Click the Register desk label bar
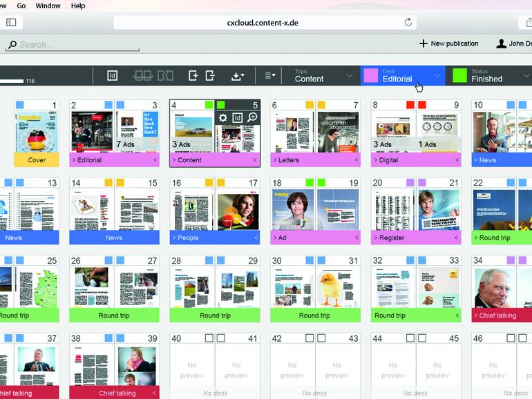532x399 pixels. pyautogui.click(x=416, y=237)
